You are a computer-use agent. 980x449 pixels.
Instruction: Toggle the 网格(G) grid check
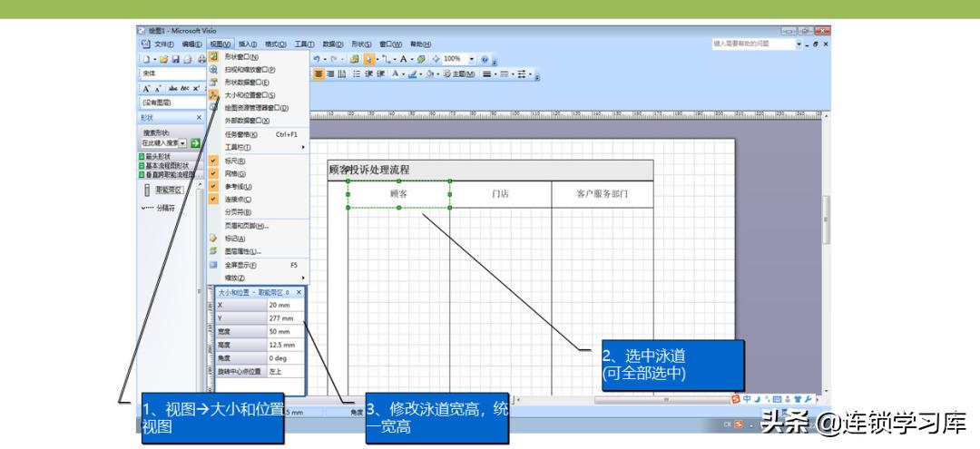point(213,173)
